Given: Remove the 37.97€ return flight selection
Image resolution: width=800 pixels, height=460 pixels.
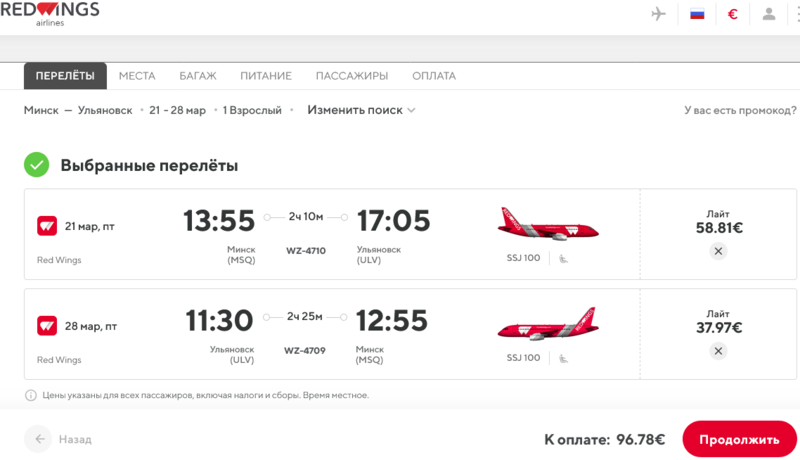Looking at the screenshot, I should [x=718, y=351].
